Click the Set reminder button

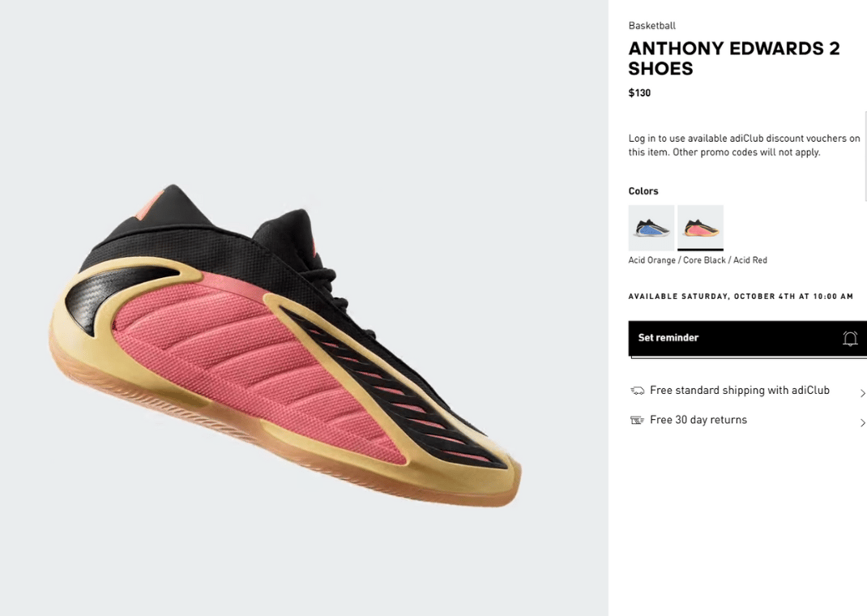click(x=748, y=338)
